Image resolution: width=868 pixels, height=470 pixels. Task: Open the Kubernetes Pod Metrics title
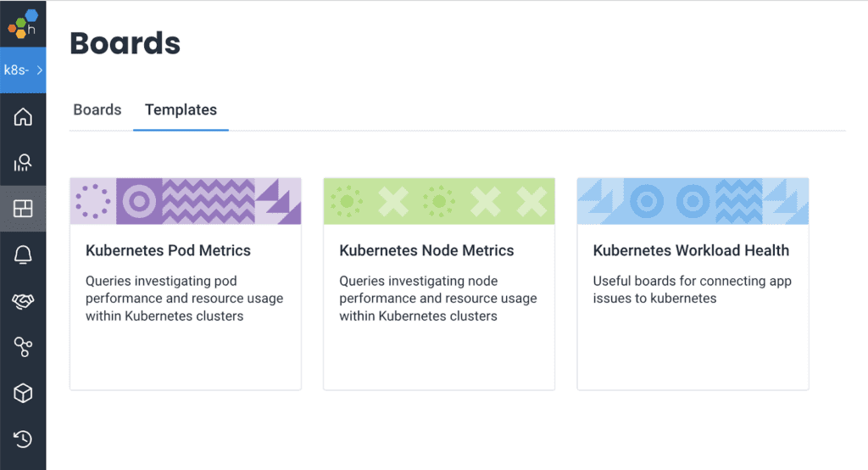coord(168,251)
